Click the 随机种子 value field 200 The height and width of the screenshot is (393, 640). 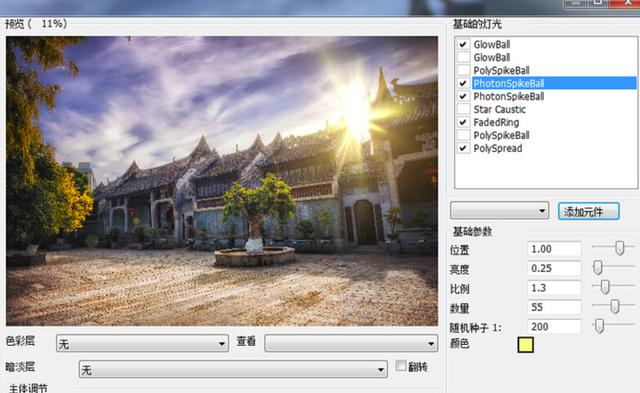554,327
